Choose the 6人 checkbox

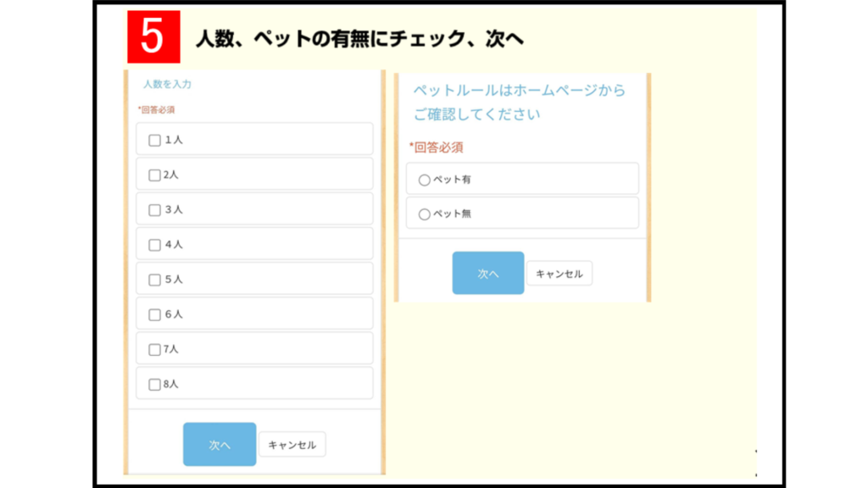(154, 314)
